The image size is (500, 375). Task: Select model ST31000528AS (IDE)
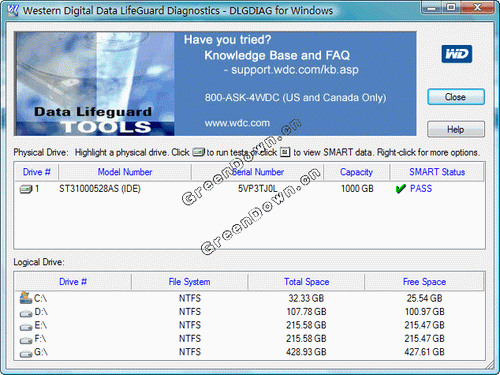(100, 189)
